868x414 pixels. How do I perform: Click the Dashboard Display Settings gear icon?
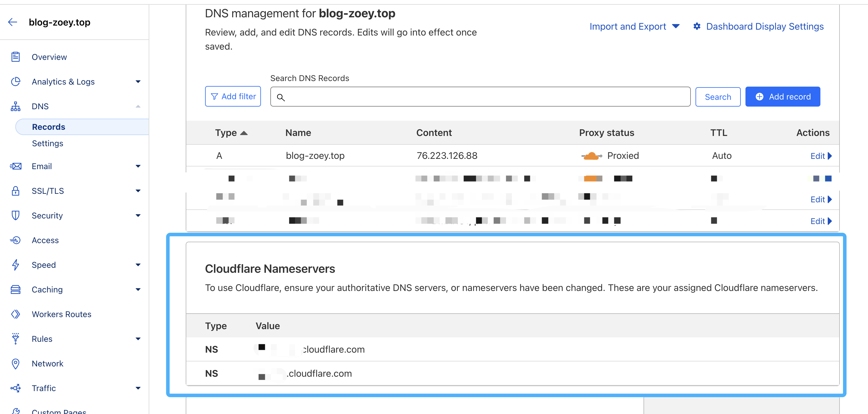click(697, 26)
